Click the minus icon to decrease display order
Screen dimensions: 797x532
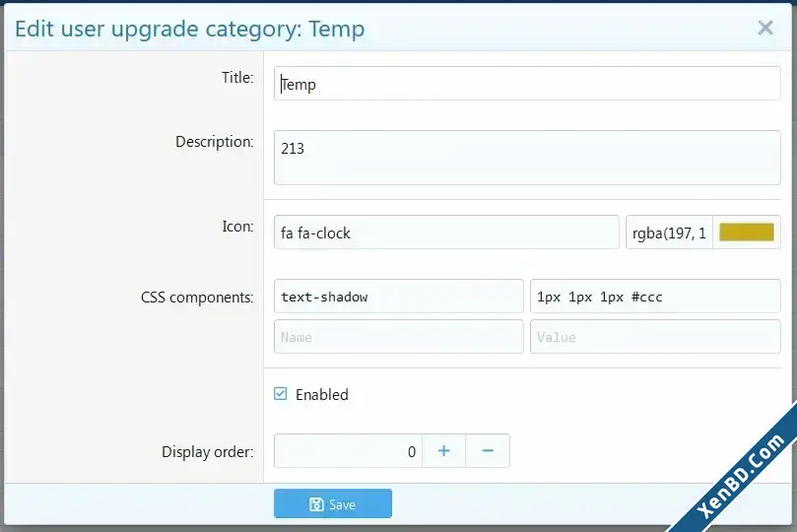[x=488, y=450]
